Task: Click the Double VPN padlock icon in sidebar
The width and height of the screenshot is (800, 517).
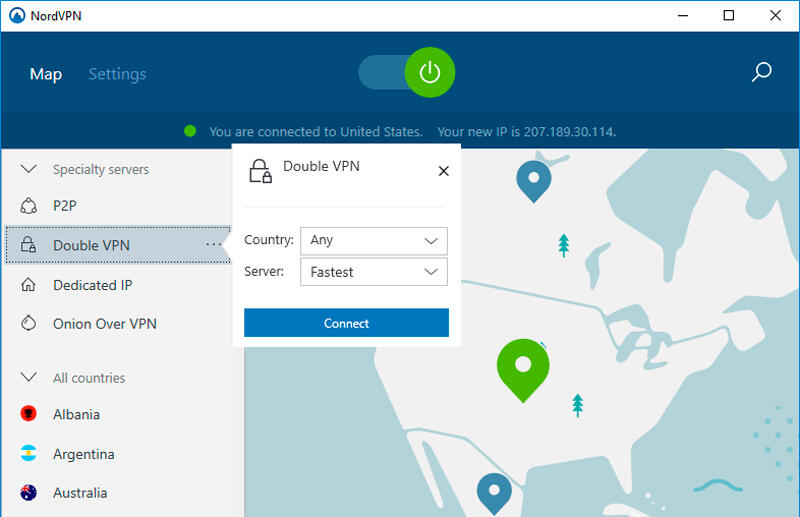Action: 29,245
